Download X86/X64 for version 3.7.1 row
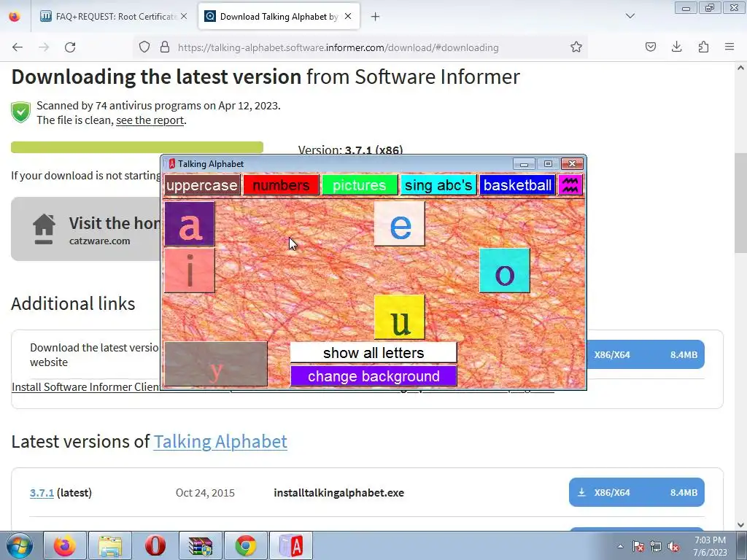 pos(636,492)
